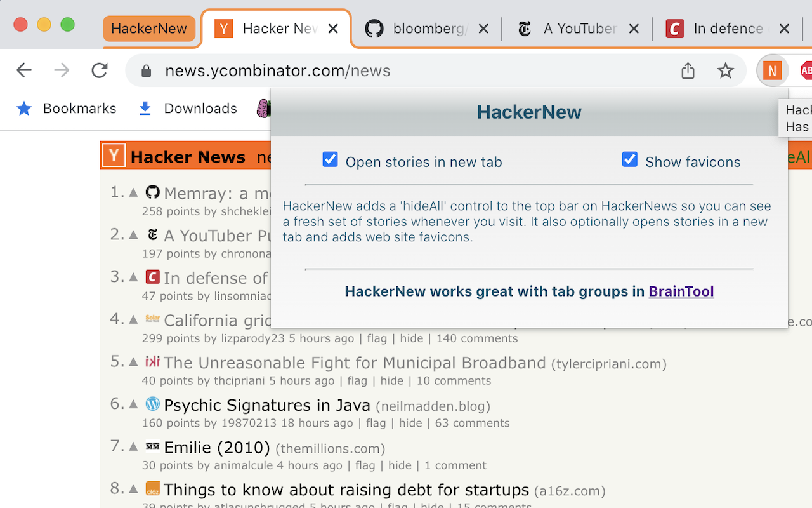
Task: Open user lizparody23 profile
Action: (252, 338)
